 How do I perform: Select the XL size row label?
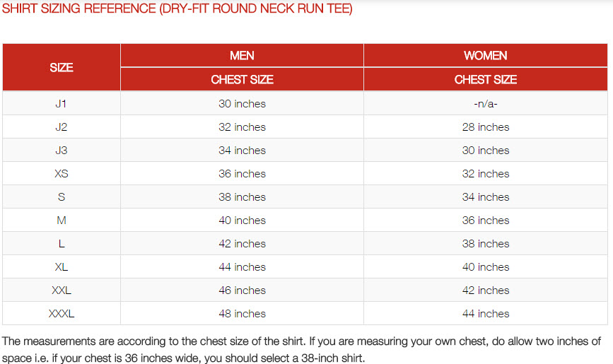(62, 267)
